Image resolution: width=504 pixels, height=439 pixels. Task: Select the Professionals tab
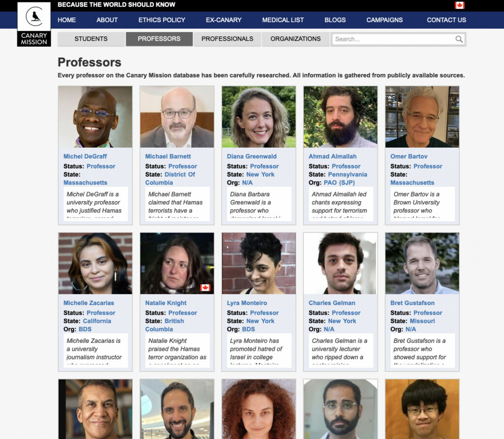coord(227,39)
